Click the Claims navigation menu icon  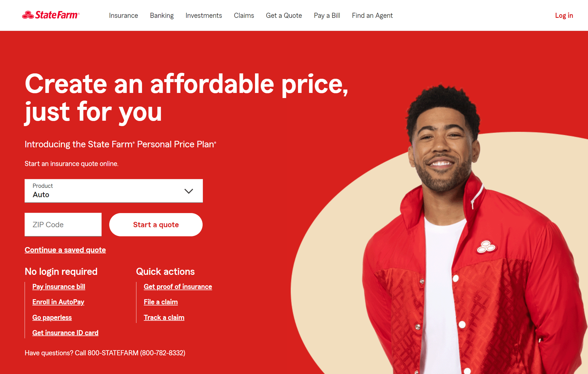pyautogui.click(x=244, y=15)
